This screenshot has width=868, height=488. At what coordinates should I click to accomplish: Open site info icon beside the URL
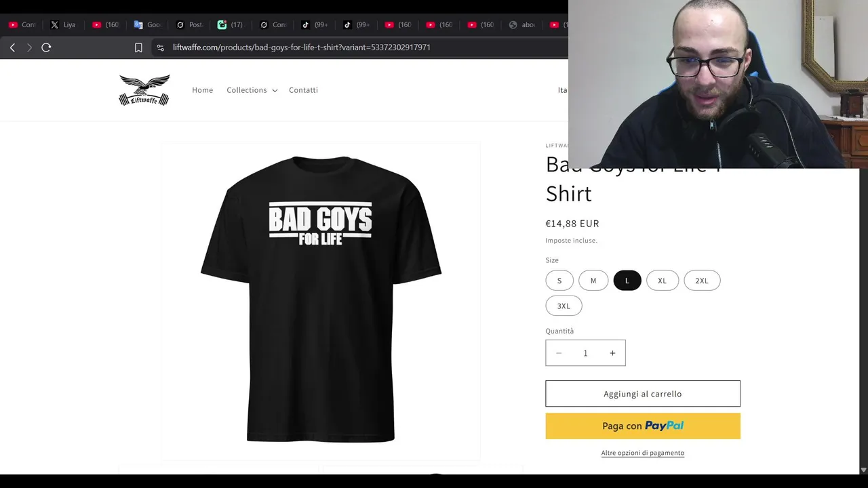160,47
